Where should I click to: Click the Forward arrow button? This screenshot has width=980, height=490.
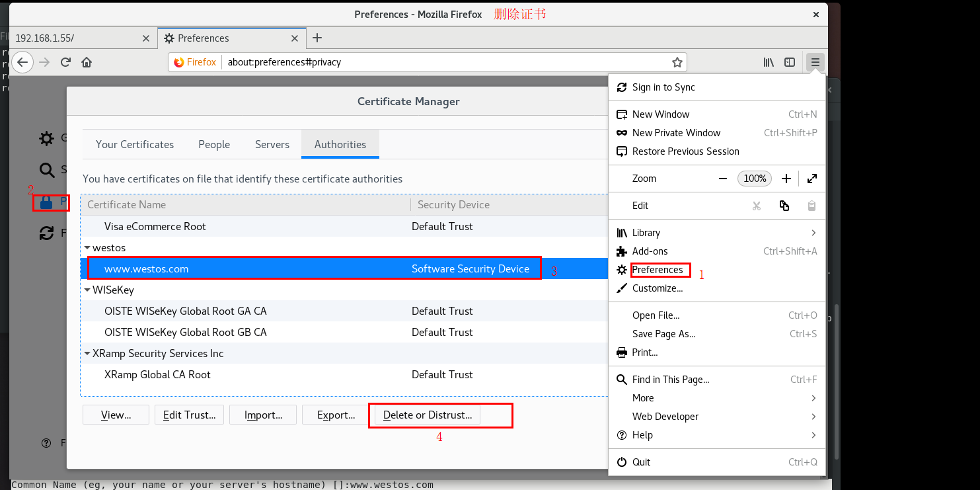click(44, 62)
